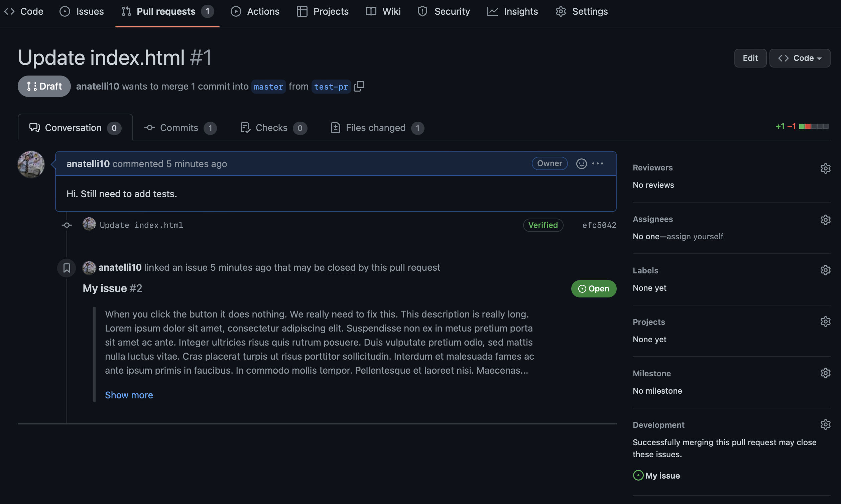Open the Development settings gear
The image size is (841, 504).
click(x=825, y=424)
